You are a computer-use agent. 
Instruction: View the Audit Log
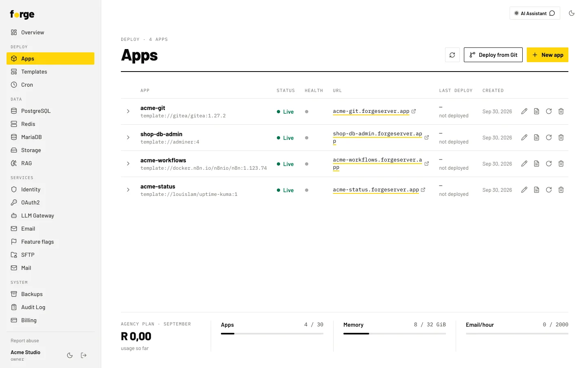point(51,307)
